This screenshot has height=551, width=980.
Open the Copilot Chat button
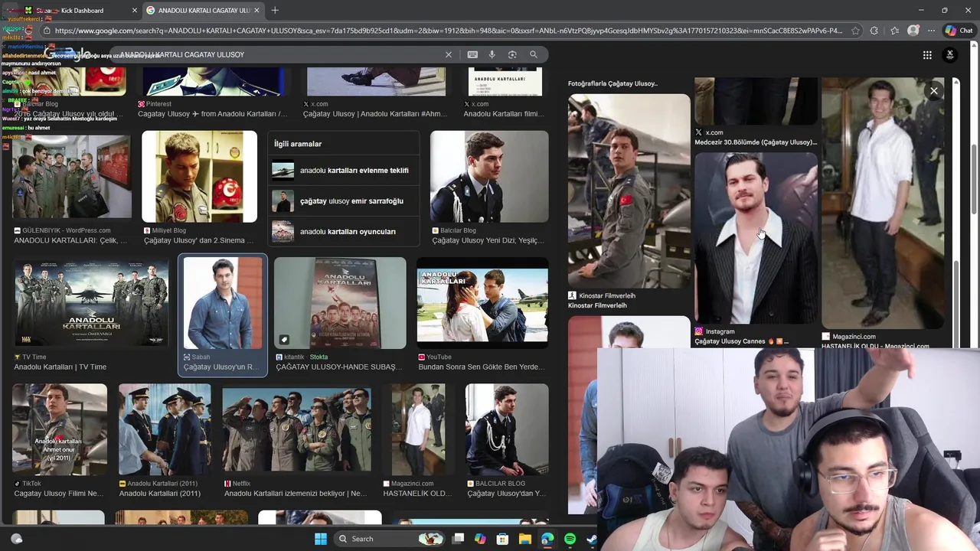pos(960,31)
